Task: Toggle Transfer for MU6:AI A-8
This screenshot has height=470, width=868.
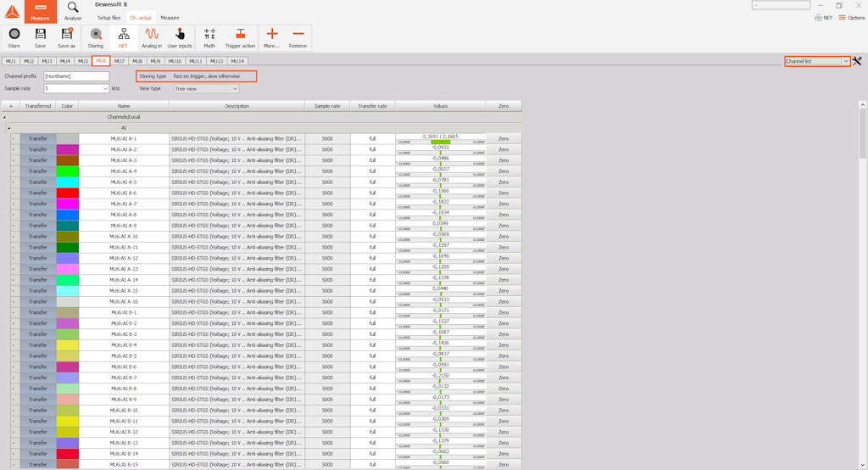Action: click(37, 215)
